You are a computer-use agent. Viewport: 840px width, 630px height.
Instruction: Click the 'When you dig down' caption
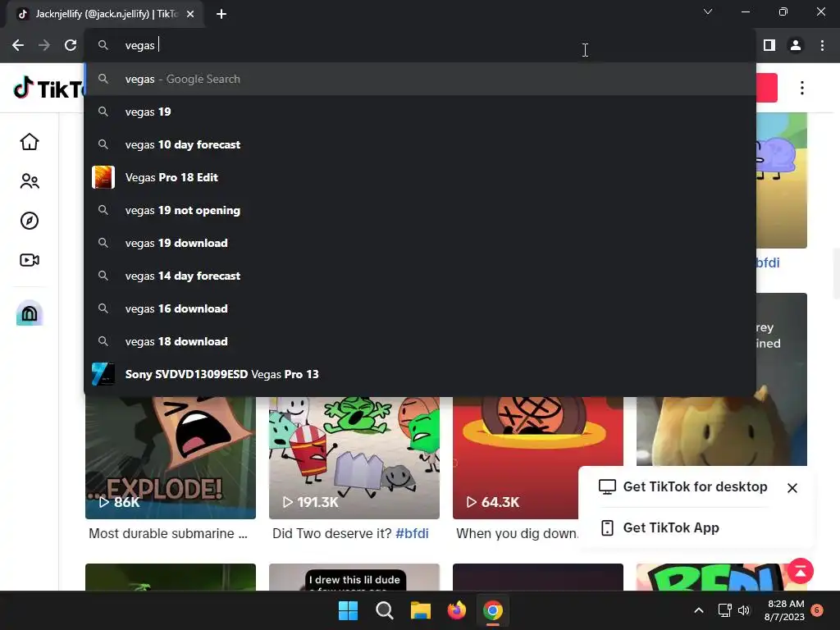[518, 533]
